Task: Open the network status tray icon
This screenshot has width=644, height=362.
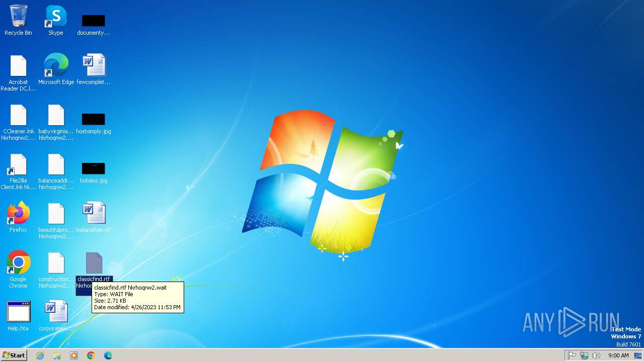Action: 584,355
